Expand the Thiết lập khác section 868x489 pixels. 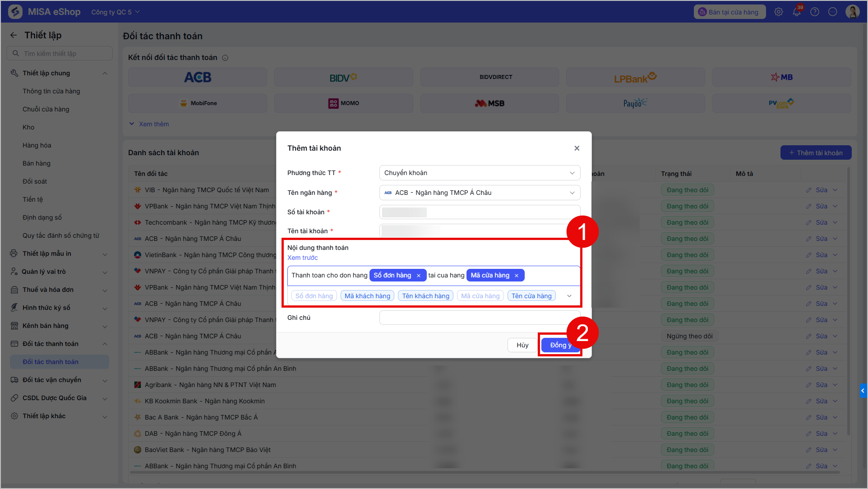105,416
